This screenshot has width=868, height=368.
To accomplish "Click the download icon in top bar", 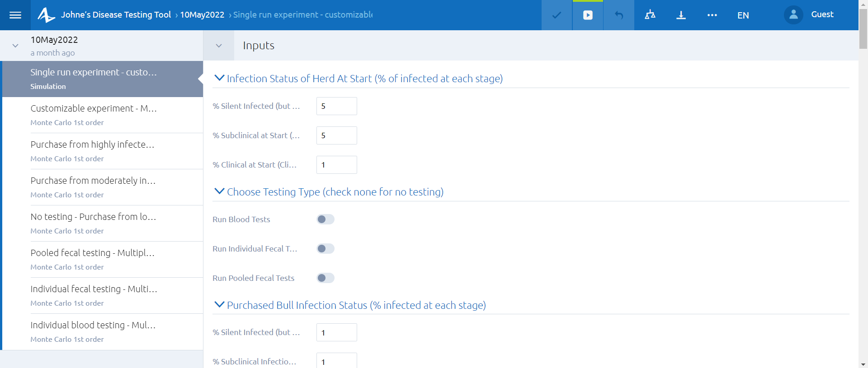I will (681, 15).
